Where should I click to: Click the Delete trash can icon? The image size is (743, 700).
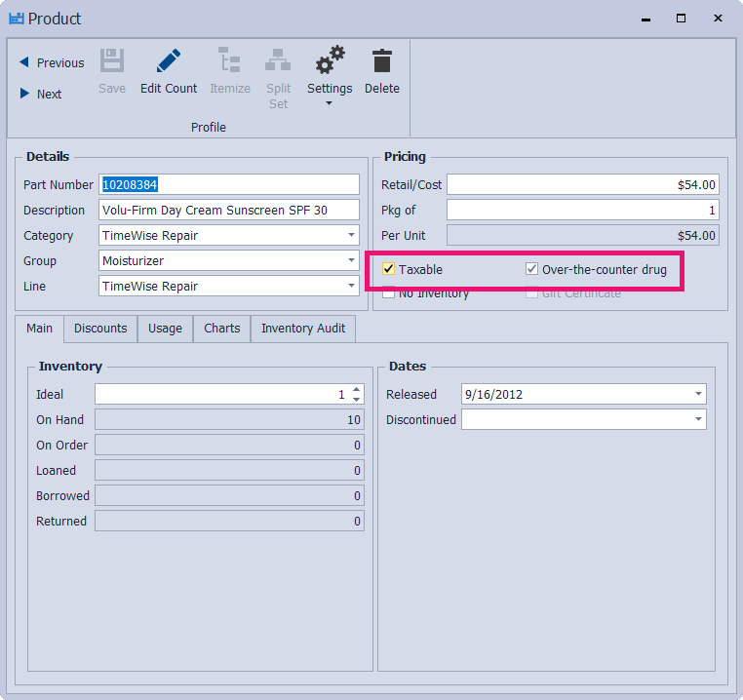[x=382, y=60]
